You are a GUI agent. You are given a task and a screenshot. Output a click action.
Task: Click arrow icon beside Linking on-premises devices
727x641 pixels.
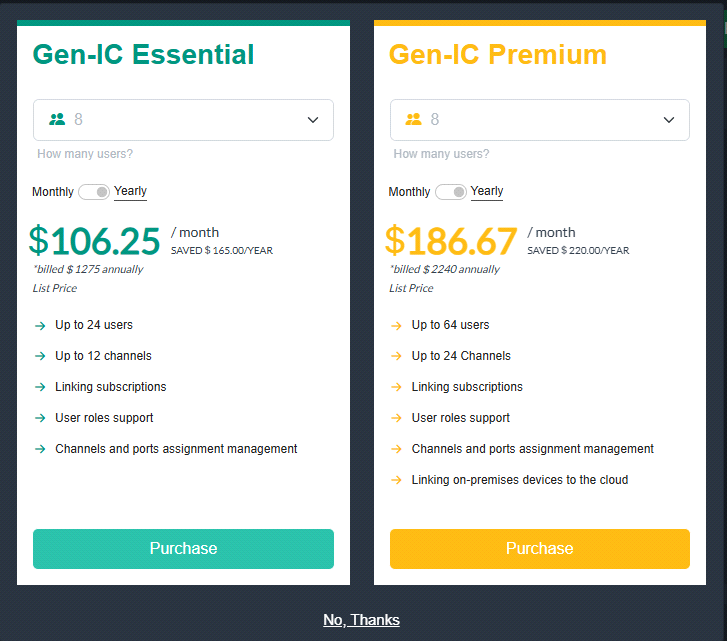tap(396, 481)
